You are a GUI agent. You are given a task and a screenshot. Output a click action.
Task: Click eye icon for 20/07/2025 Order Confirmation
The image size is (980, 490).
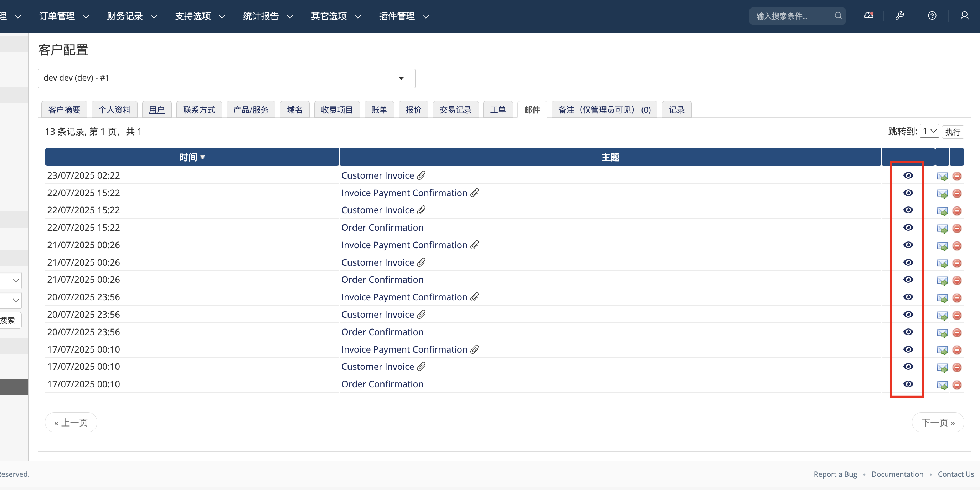coord(908,332)
